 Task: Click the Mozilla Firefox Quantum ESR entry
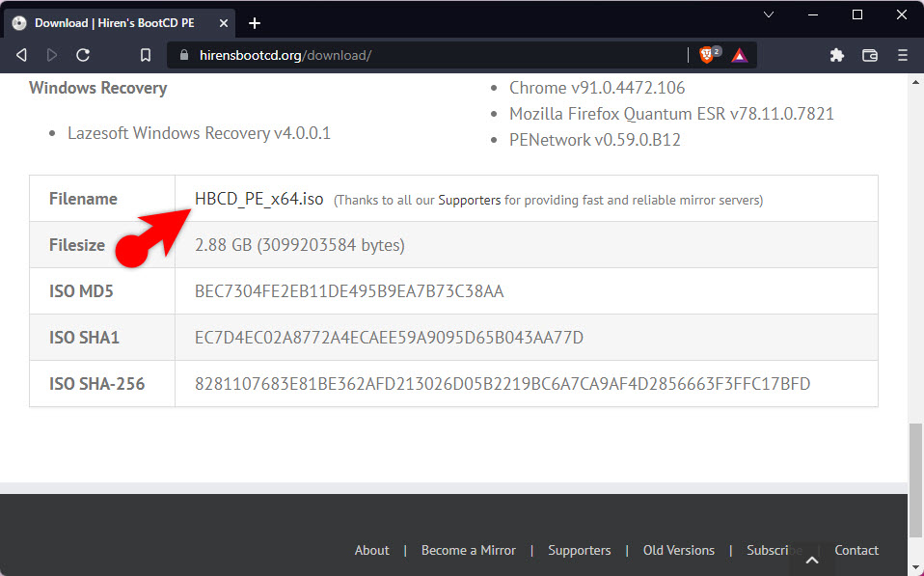click(x=671, y=114)
